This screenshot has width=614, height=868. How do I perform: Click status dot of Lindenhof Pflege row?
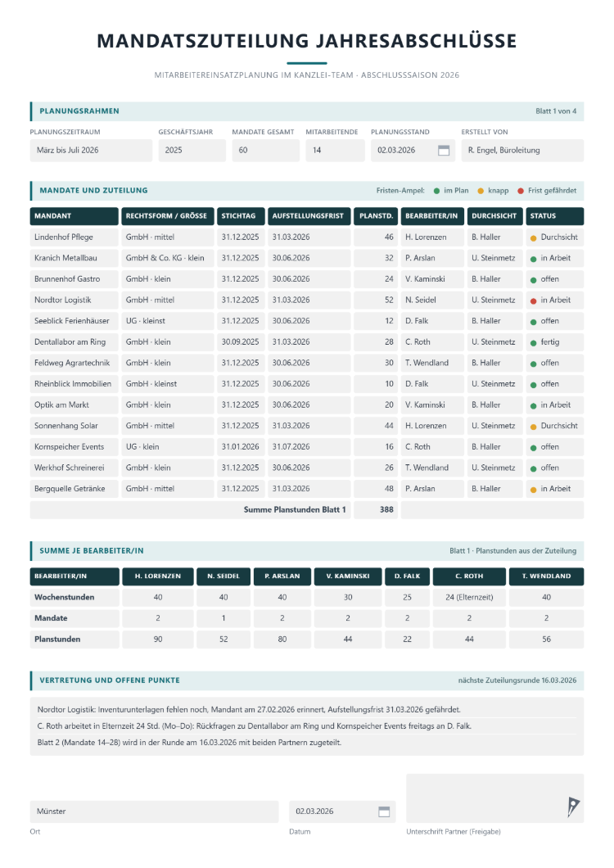coord(533,238)
